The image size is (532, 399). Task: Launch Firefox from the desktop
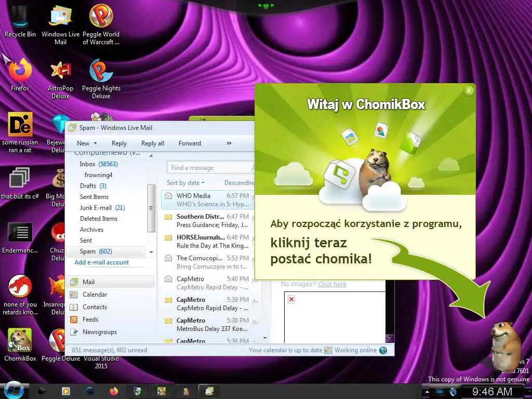pyautogui.click(x=20, y=75)
